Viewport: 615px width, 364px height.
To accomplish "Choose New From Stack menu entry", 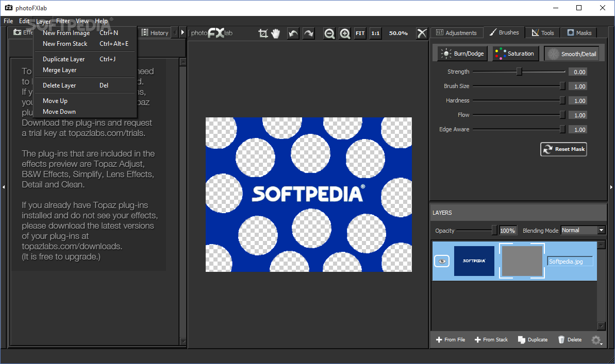I will pos(85,44).
